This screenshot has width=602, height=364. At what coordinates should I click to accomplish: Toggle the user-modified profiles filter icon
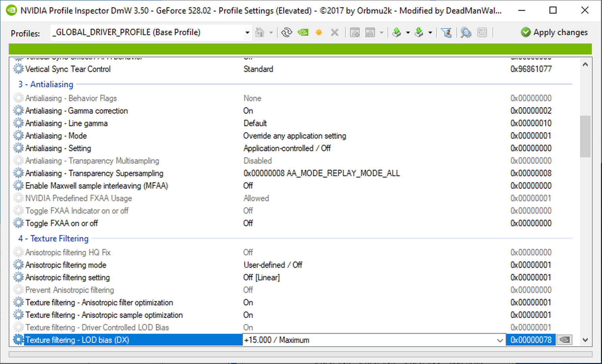[x=447, y=32]
